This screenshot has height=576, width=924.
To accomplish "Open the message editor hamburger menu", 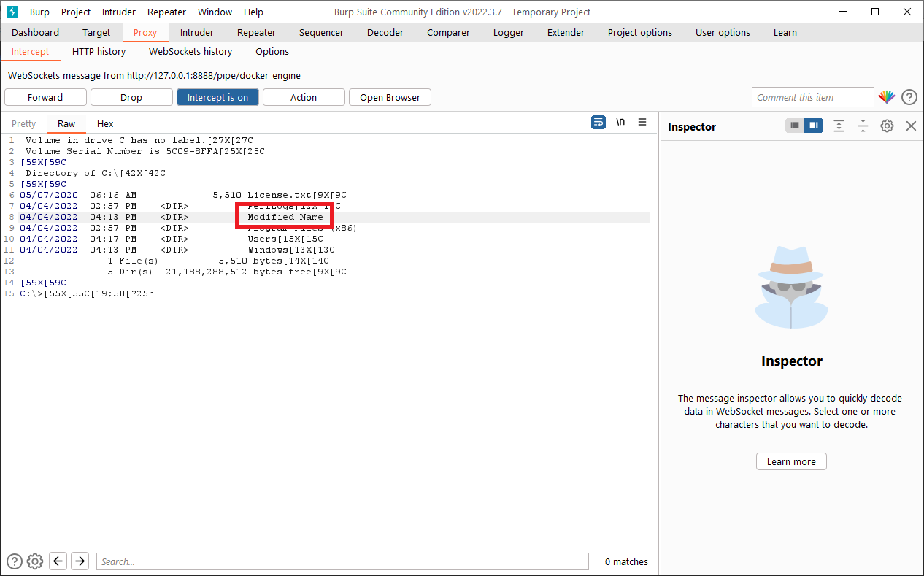I will click(x=642, y=122).
